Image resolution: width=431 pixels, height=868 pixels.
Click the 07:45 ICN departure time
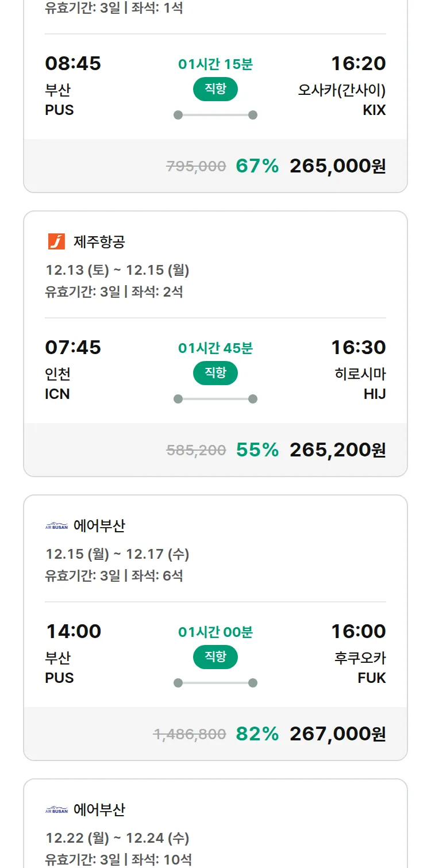point(73,347)
